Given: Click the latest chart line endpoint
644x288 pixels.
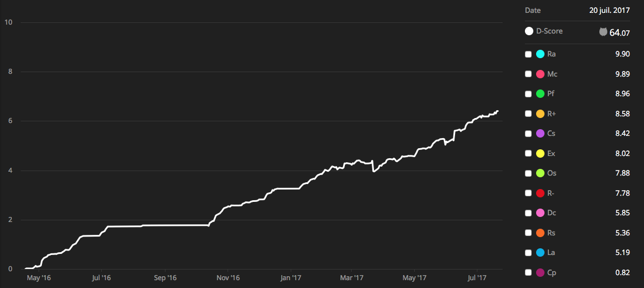Looking at the screenshot, I should (498, 111).
